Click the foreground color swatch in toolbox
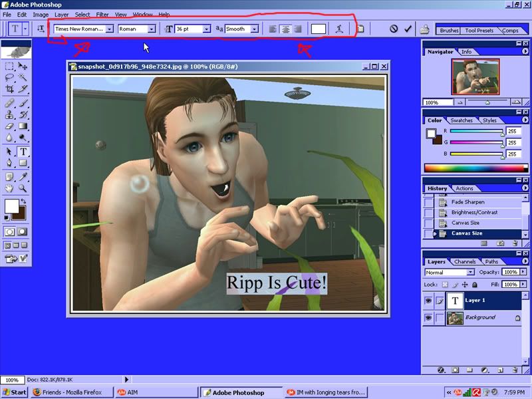This screenshot has height=399, width=532. [x=11, y=206]
